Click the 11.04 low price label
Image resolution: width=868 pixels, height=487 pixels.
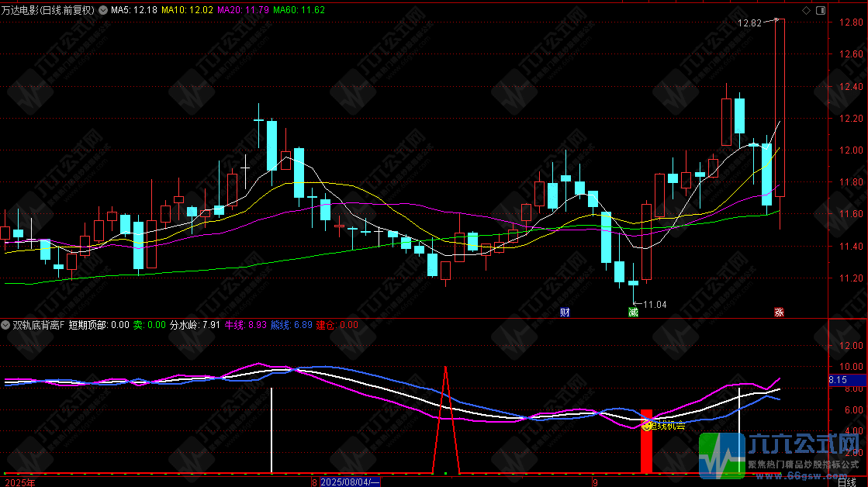click(x=655, y=304)
